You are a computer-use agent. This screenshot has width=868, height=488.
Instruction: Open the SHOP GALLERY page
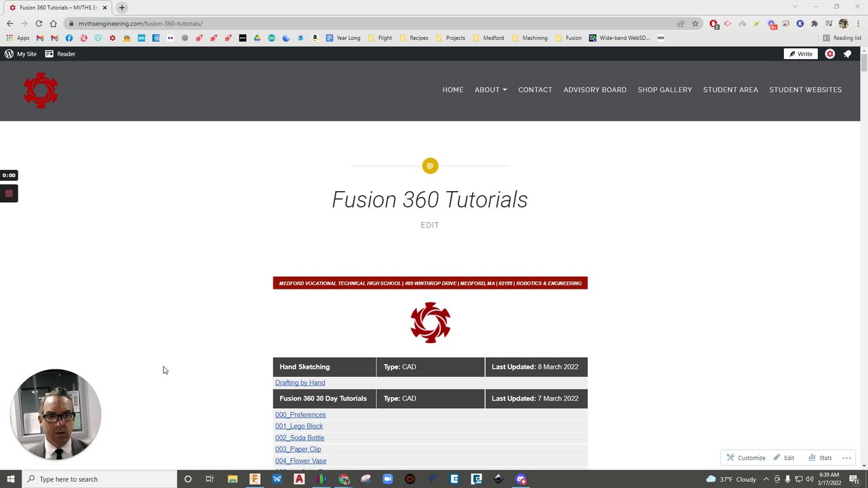(665, 89)
